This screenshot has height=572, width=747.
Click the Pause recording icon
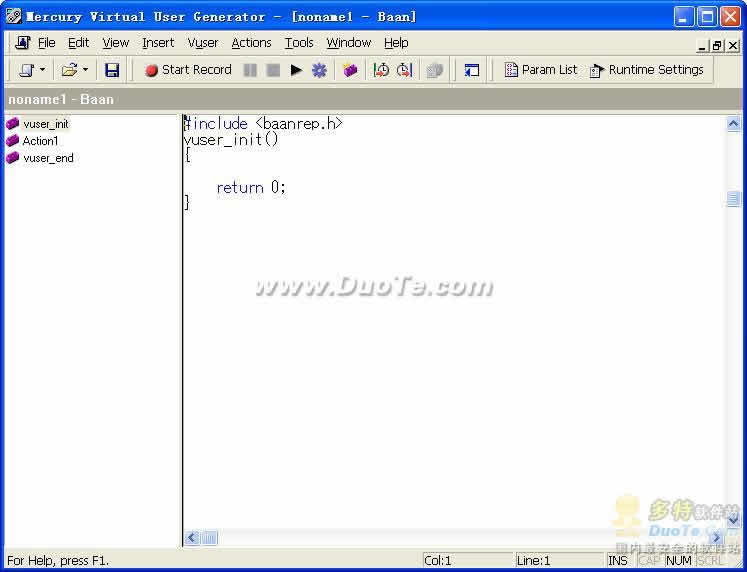click(250, 70)
